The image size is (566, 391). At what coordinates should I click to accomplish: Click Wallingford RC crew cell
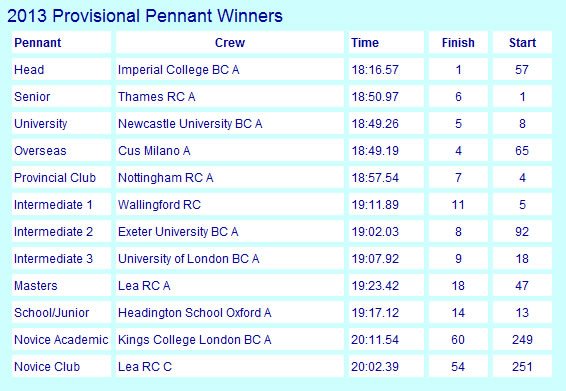pyautogui.click(x=230, y=204)
